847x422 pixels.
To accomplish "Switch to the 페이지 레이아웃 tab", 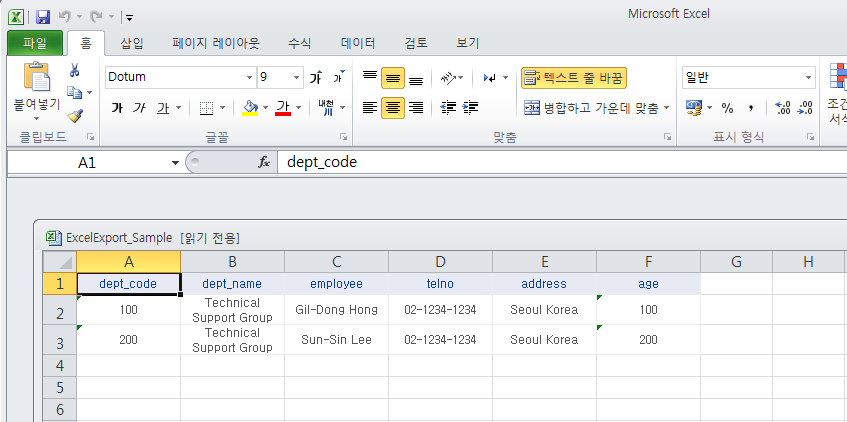I will (x=216, y=43).
